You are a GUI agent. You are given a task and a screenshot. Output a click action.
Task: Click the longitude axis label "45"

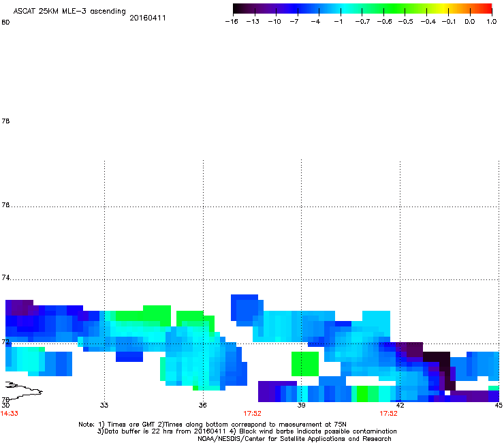pos(499,405)
